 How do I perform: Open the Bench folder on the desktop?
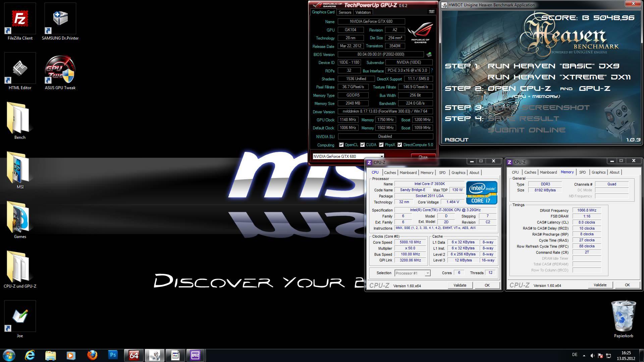[20, 121]
